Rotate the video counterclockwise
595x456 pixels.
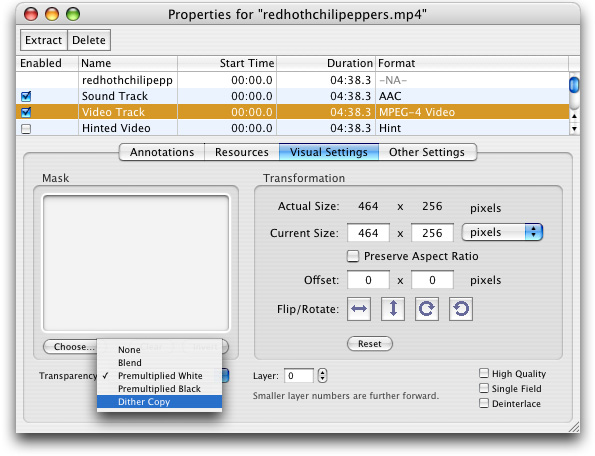(461, 309)
